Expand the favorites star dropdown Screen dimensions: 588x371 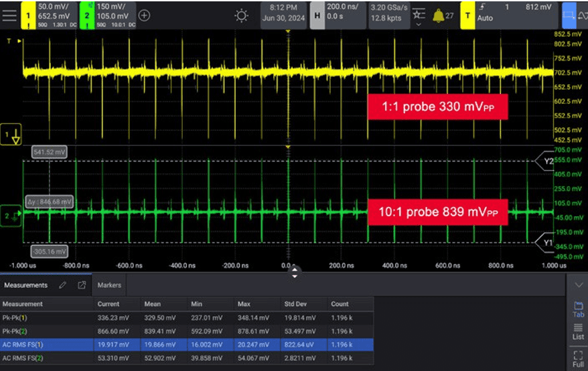tap(419, 17)
